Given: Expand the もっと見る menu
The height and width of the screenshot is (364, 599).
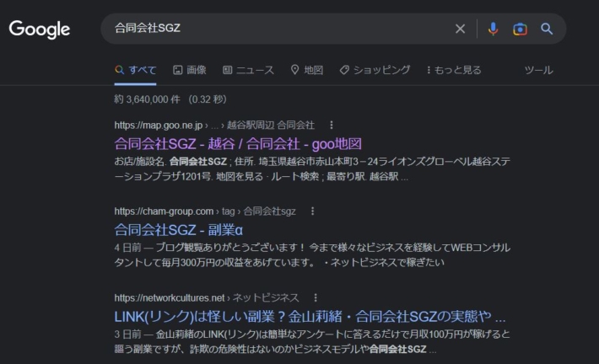Looking at the screenshot, I should click(454, 70).
